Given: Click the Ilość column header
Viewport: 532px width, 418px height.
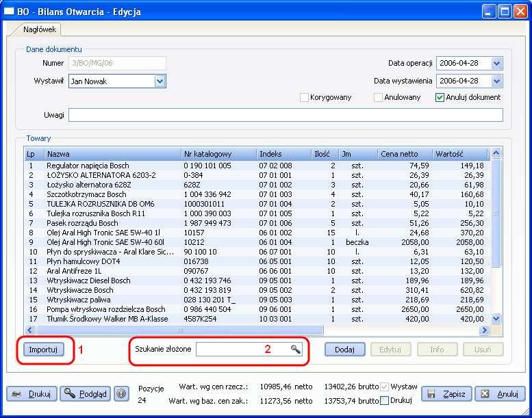Looking at the screenshot, I should [x=325, y=154].
